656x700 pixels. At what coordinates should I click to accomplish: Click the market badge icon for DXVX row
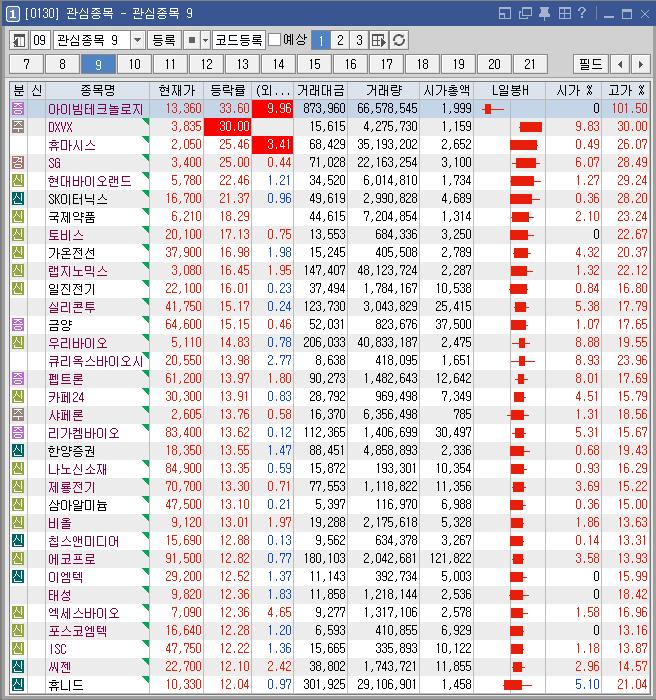(x=18, y=126)
